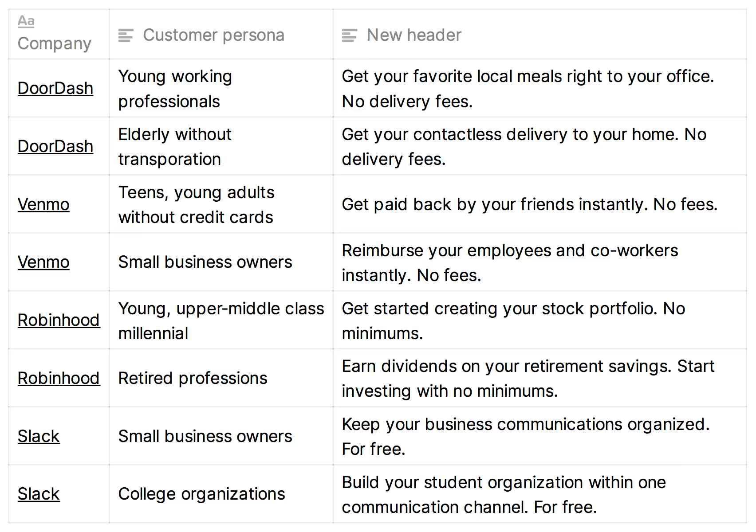Open Robinhood link in Retired professions row
This screenshot has width=756, height=532.
coord(59,378)
